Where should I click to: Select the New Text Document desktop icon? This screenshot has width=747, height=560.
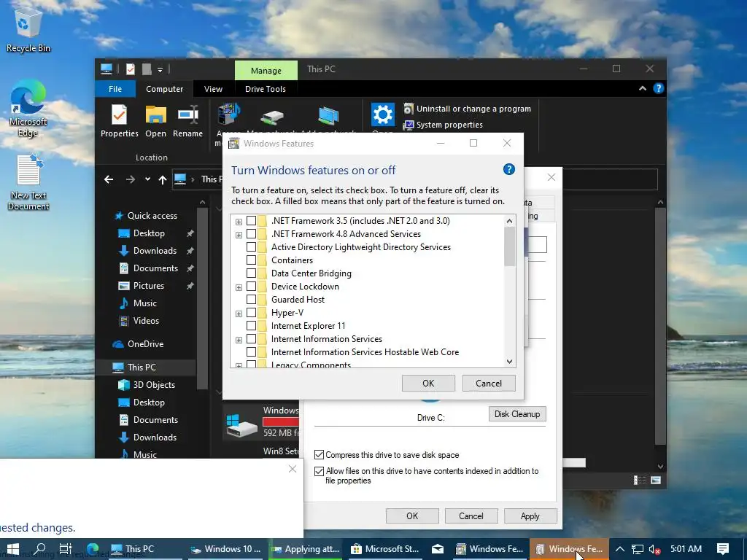coord(28,183)
